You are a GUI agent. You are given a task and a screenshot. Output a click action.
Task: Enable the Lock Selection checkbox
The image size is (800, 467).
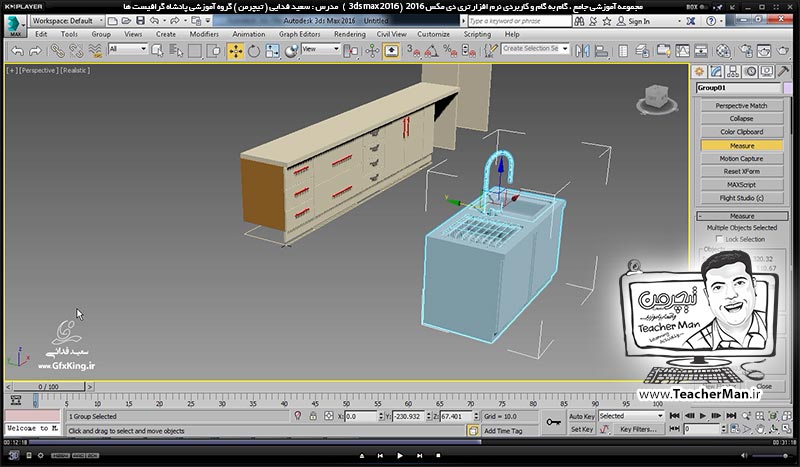719,239
